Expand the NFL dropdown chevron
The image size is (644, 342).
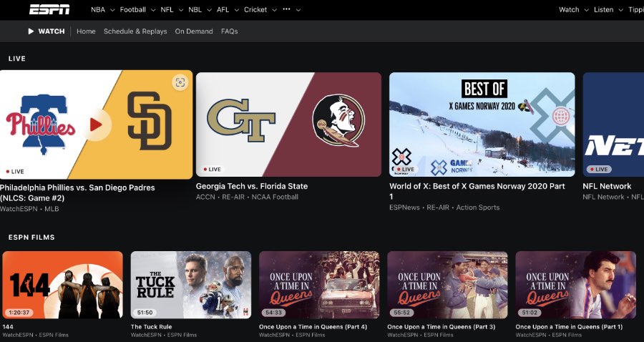pyautogui.click(x=181, y=10)
